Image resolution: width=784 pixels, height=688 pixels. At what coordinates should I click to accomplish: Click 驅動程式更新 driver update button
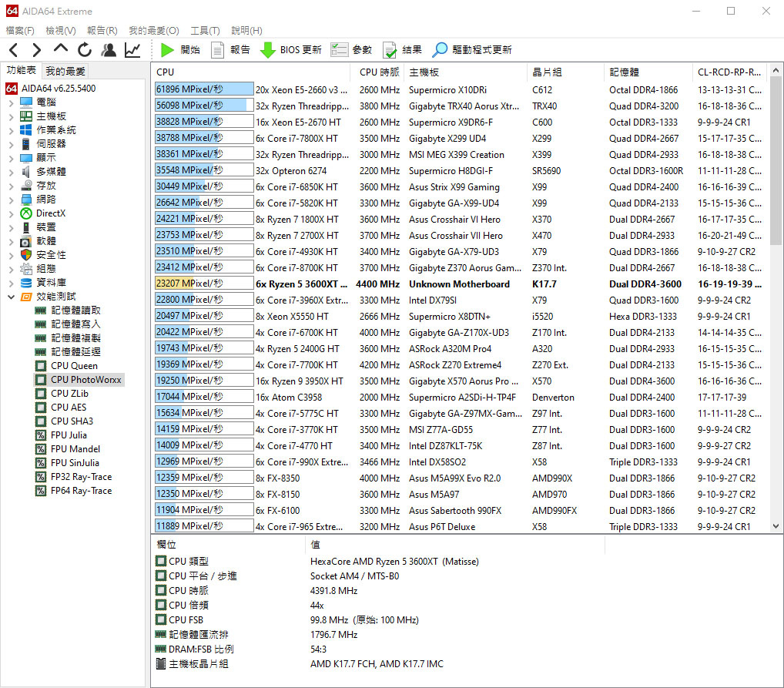pyautogui.click(x=472, y=50)
